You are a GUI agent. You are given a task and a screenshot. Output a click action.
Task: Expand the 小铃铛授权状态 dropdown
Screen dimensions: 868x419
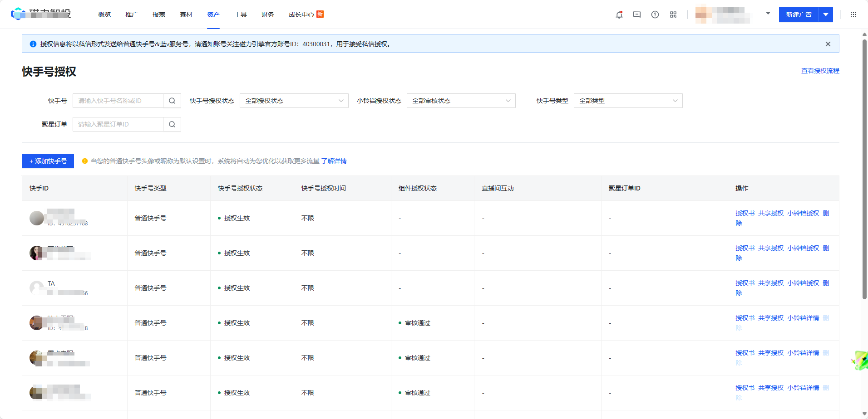461,101
